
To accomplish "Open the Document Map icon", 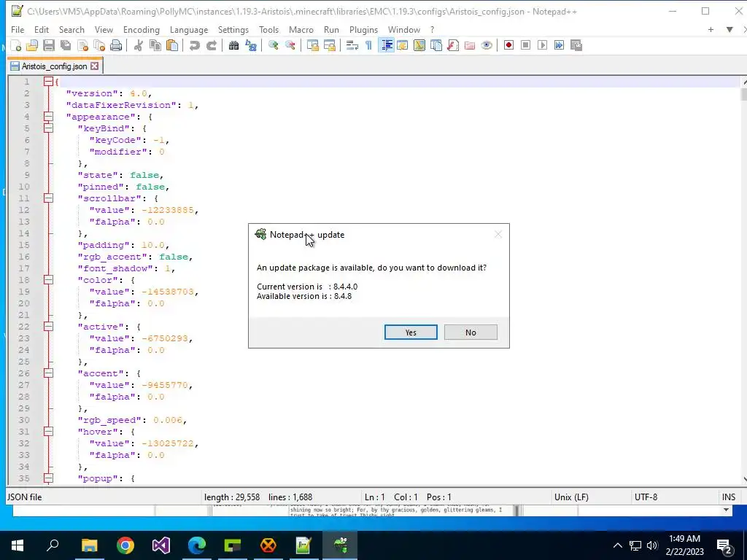I will tap(419, 46).
